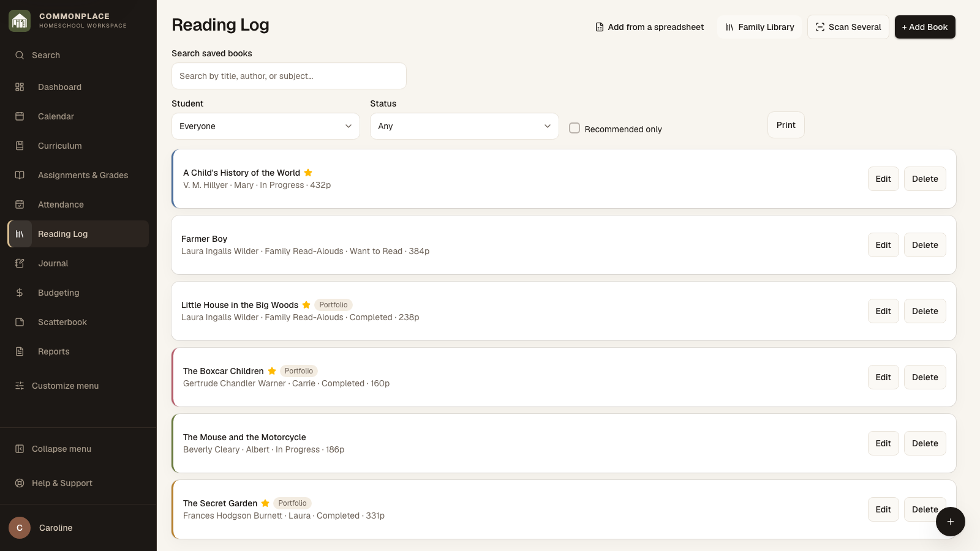Go to Calendar in the sidebar
The height and width of the screenshot is (551, 980).
point(78,116)
